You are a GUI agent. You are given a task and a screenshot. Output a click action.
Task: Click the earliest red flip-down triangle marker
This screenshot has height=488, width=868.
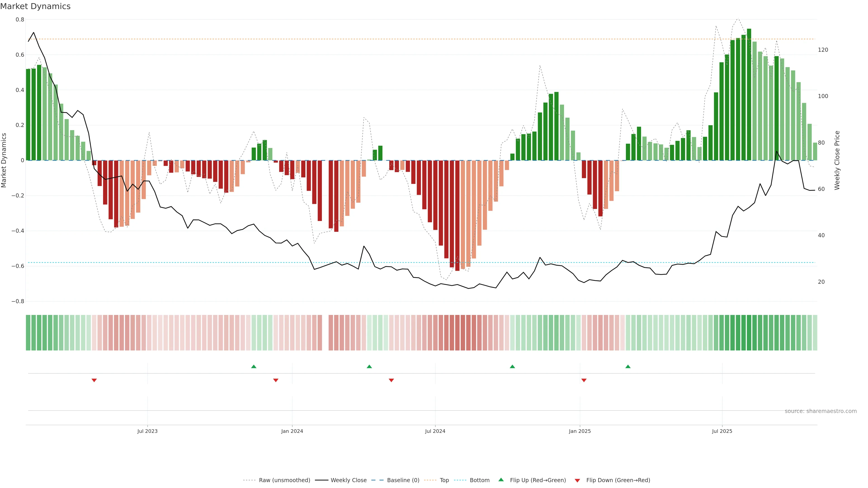click(x=94, y=380)
